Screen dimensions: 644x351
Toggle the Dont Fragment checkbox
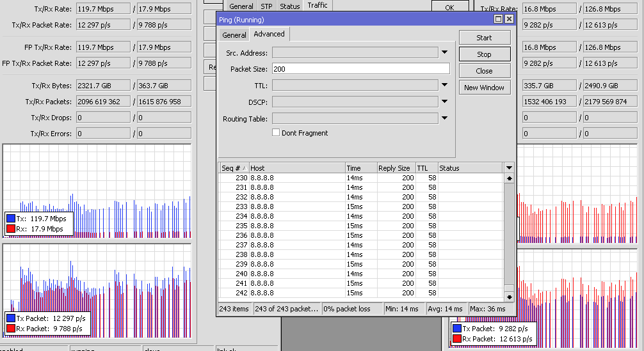click(x=276, y=133)
